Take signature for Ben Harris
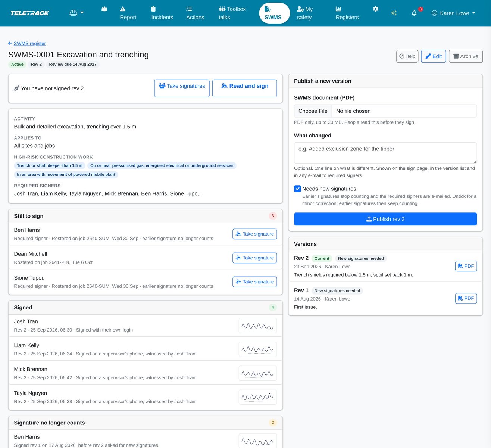This screenshot has height=448, width=491. tap(255, 234)
